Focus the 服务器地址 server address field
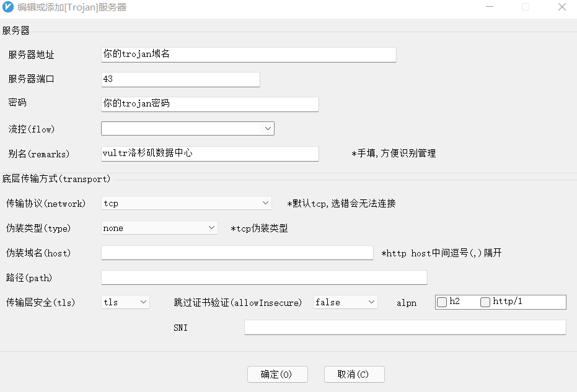 249,54
